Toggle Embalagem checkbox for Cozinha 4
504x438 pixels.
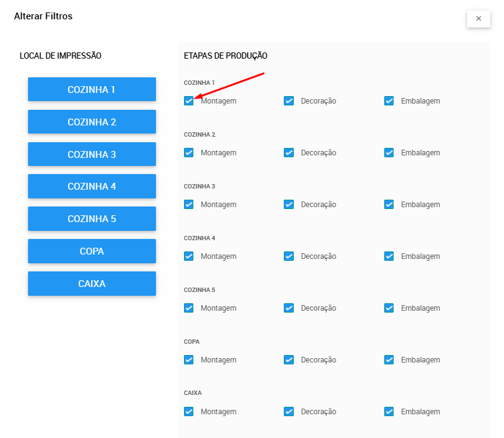tap(389, 256)
